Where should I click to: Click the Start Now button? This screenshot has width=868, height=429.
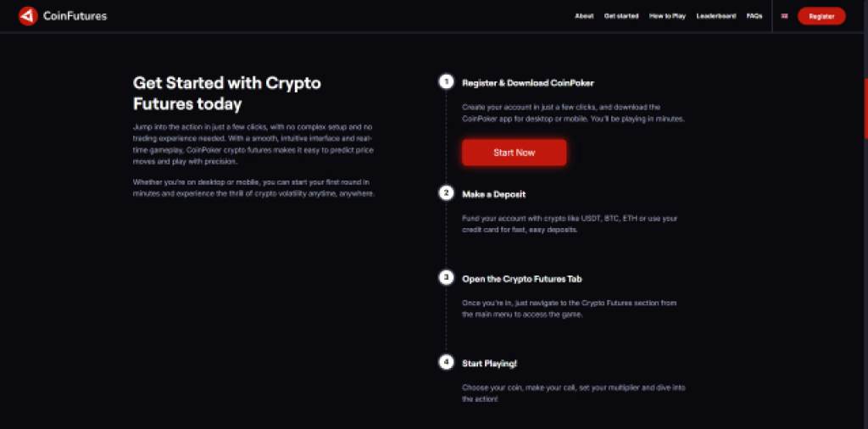point(514,153)
